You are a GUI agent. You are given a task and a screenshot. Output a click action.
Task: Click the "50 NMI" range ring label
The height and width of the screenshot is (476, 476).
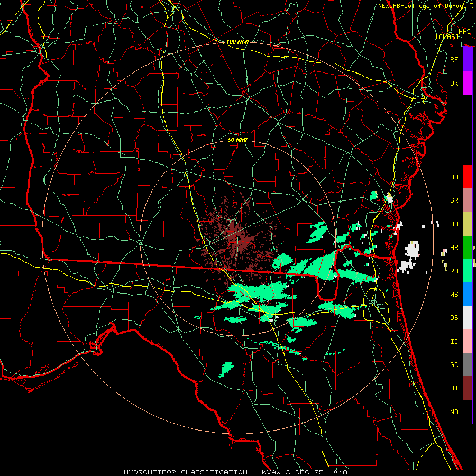tap(237, 140)
